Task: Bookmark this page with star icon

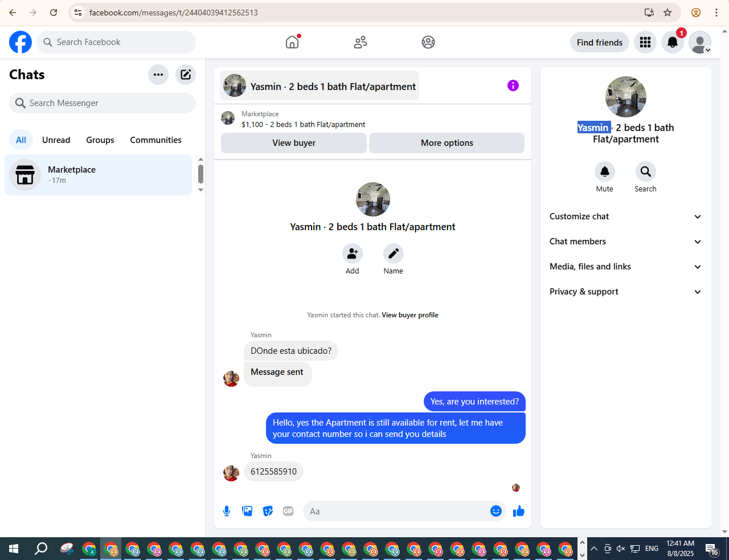Action: [x=667, y=13]
